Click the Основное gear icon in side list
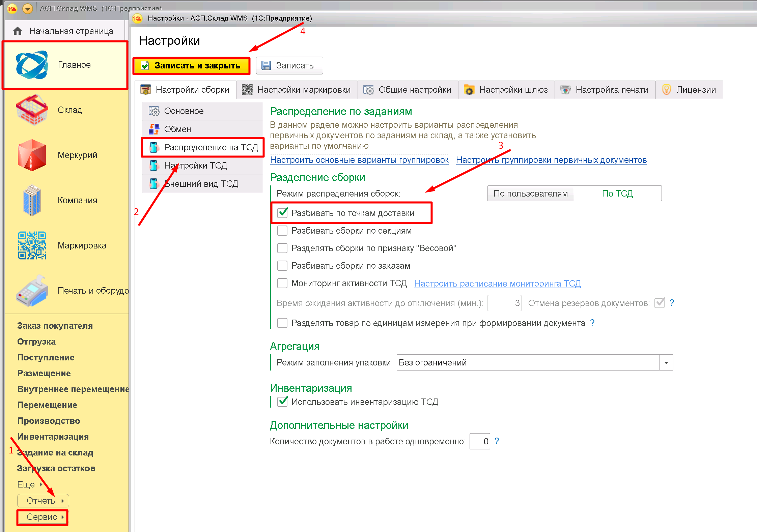Image resolution: width=757 pixels, height=532 pixels. point(154,111)
